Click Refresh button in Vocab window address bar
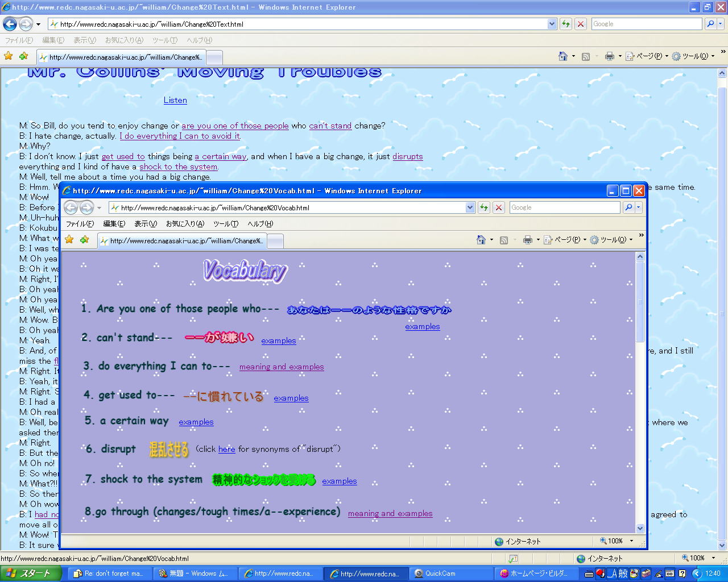The height and width of the screenshot is (582, 728). [x=484, y=207]
